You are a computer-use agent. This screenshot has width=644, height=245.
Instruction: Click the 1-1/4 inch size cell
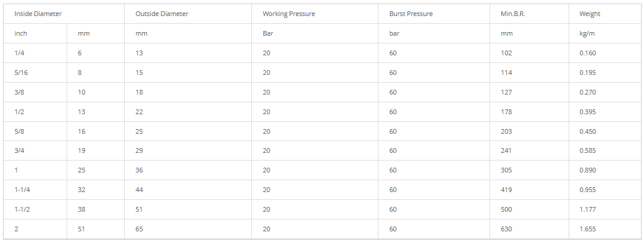click(x=23, y=190)
